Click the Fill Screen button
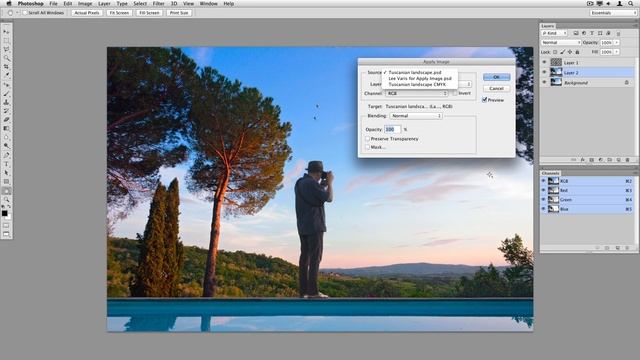The height and width of the screenshot is (360, 640). click(149, 13)
